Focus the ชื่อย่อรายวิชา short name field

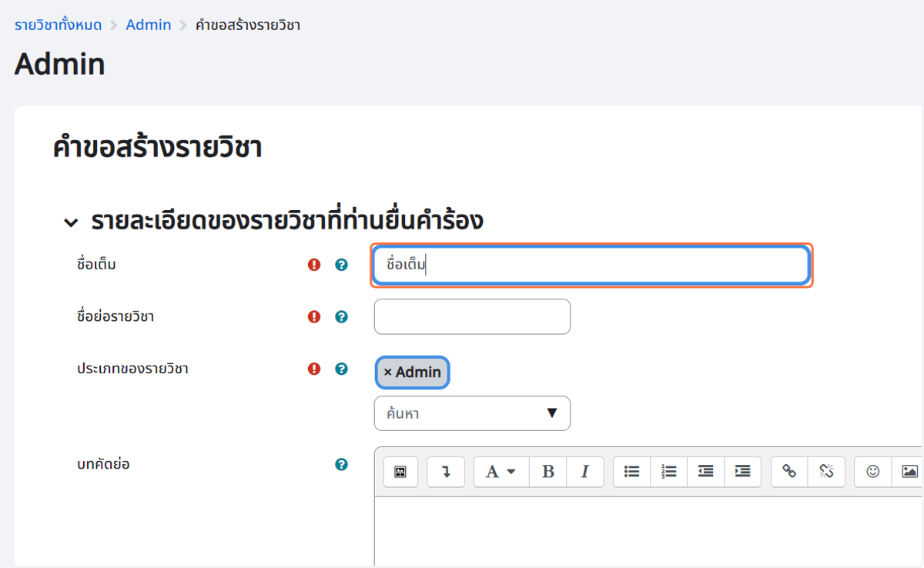472,316
